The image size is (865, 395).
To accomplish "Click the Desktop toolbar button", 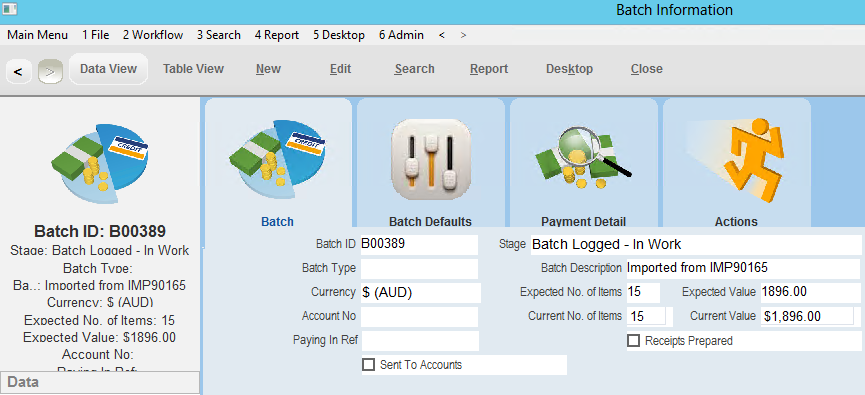I will tap(569, 69).
